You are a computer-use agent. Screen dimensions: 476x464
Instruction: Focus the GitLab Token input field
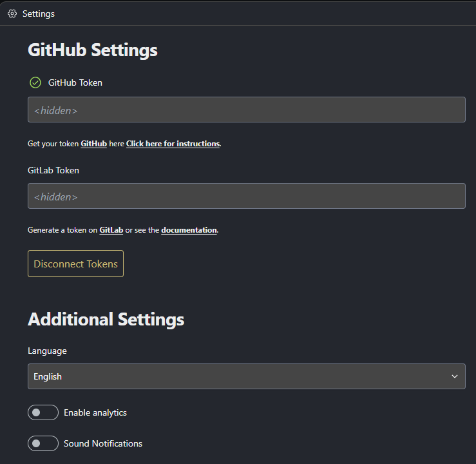pyautogui.click(x=246, y=196)
